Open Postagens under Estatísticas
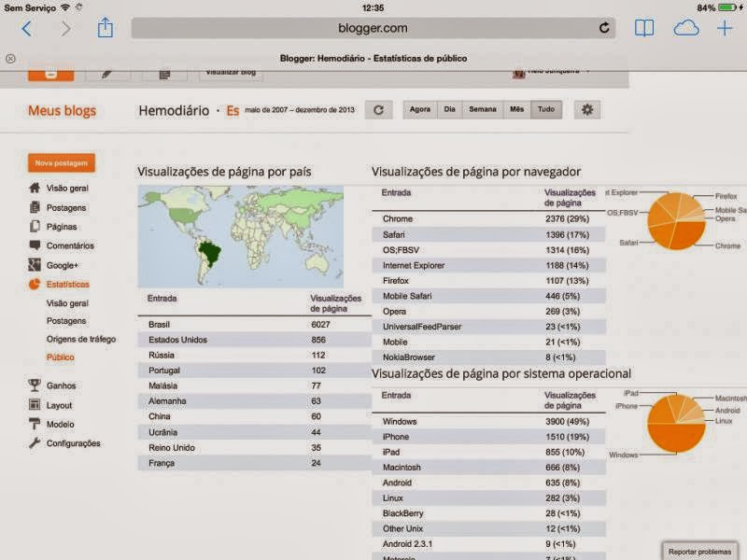747x560 pixels. (x=66, y=321)
